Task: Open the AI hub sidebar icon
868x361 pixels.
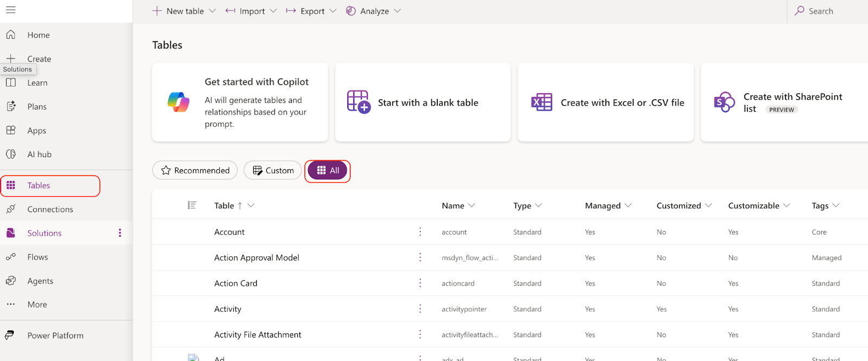Action: 11,154
